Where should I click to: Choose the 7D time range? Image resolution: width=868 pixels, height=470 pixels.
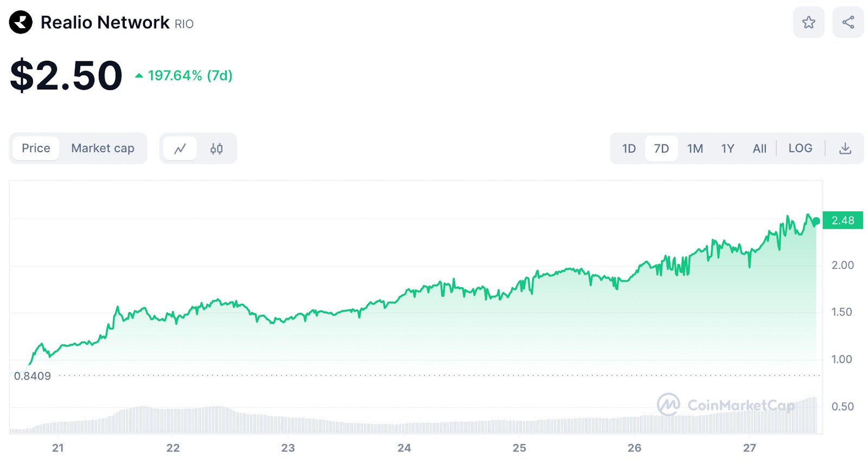point(661,149)
